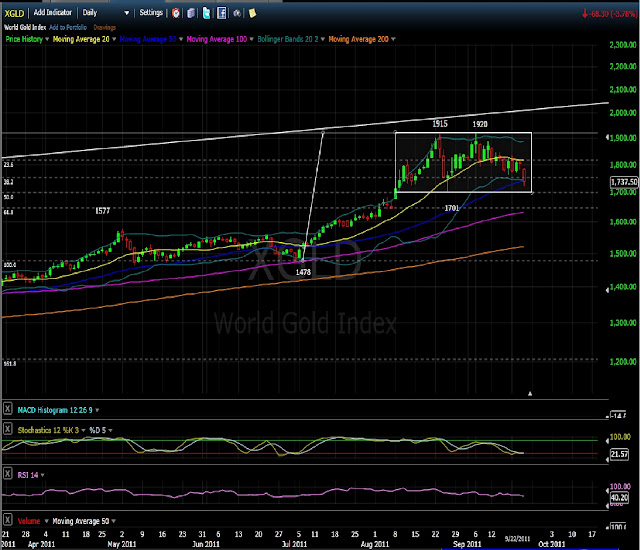Click the 1701 price annotation

pyautogui.click(x=452, y=208)
